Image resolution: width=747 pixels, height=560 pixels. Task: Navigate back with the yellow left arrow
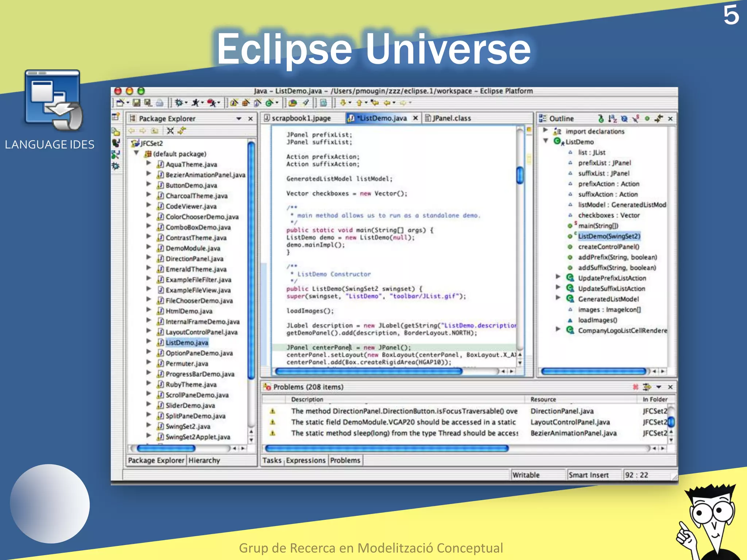click(387, 103)
